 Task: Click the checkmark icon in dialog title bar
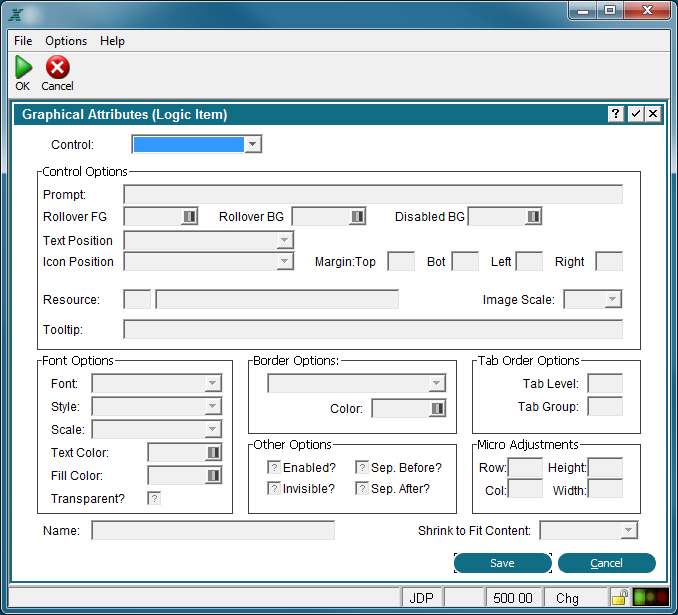635,114
